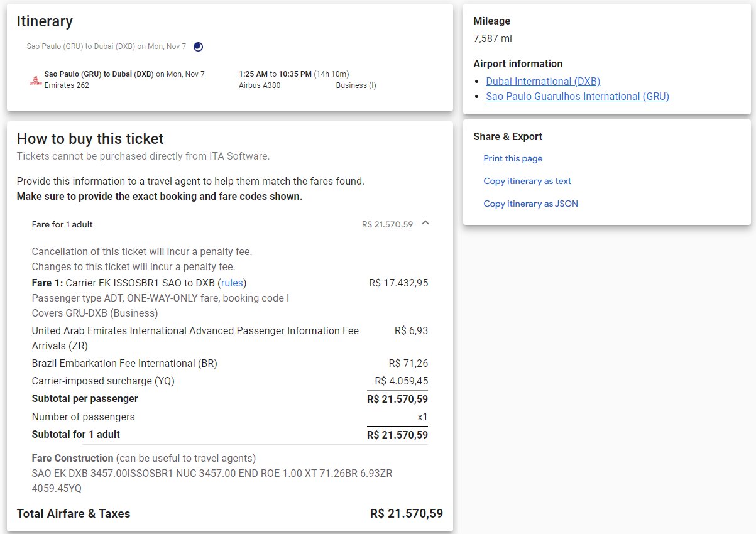Click the Airport information heading
This screenshot has width=756, height=534.
518,63
